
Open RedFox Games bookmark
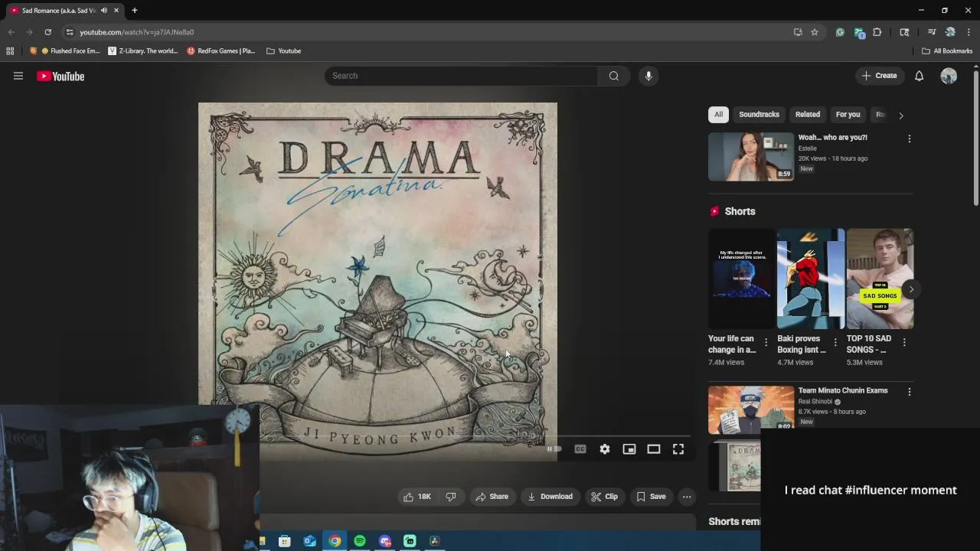pyautogui.click(x=221, y=51)
